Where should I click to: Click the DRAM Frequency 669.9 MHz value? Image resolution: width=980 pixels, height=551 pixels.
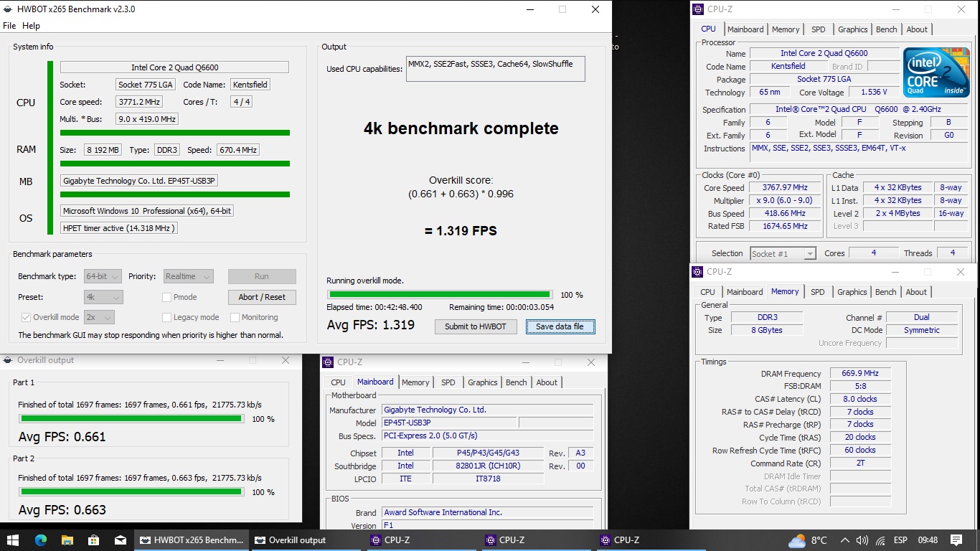click(860, 374)
